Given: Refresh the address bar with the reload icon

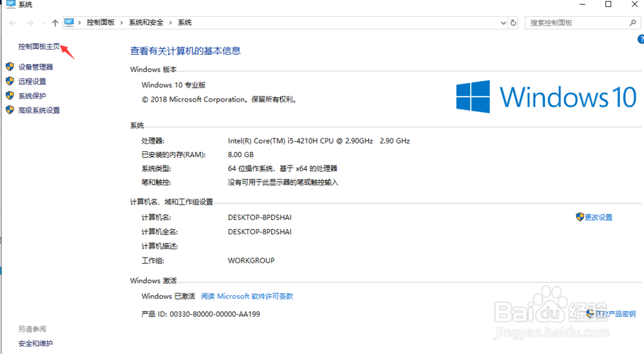Looking at the screenshot, I should (x=513, y=23).
